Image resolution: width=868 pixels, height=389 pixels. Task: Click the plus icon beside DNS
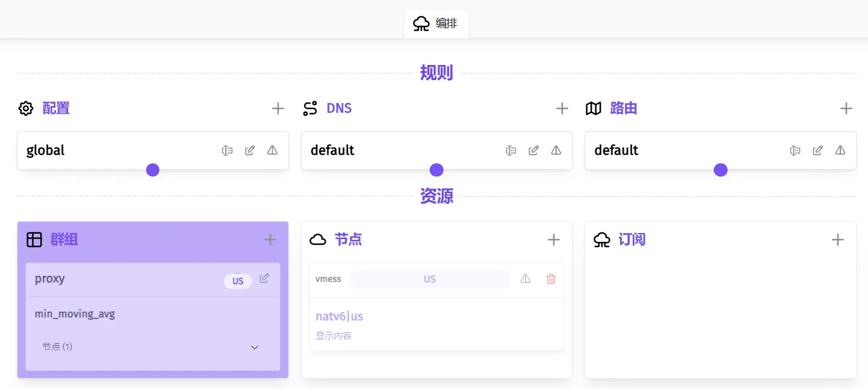(562, 108)
